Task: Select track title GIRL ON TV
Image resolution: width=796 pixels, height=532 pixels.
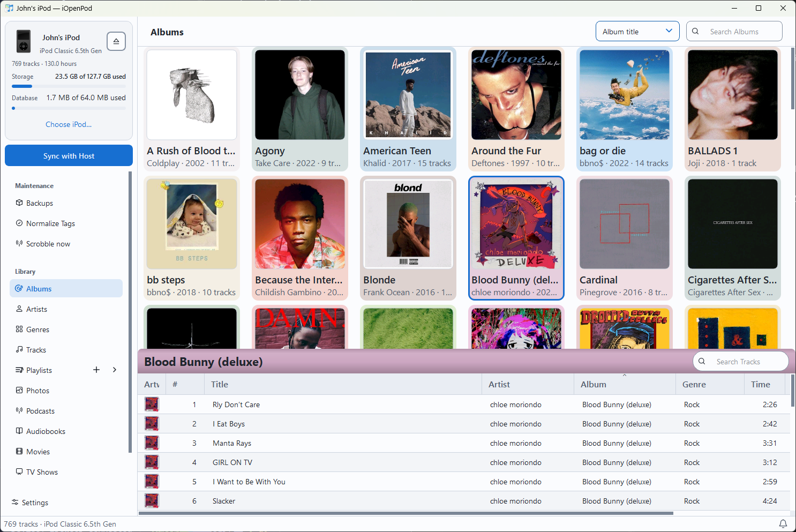Action: [232, 462]
